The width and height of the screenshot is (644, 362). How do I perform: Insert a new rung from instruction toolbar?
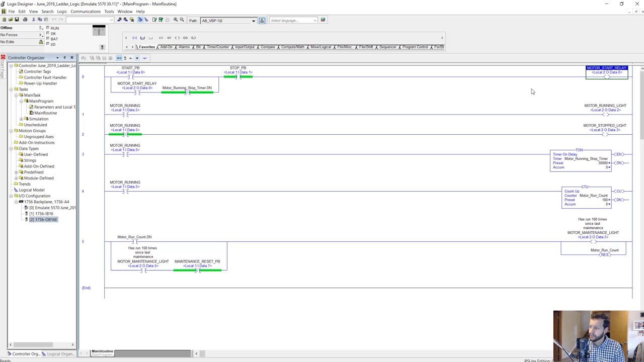134,38
